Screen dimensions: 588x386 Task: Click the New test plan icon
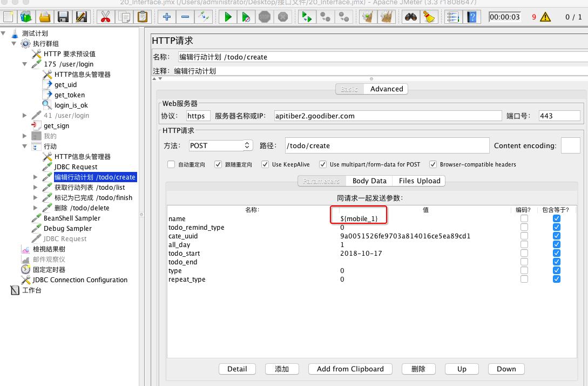click(x=8, y=17)
